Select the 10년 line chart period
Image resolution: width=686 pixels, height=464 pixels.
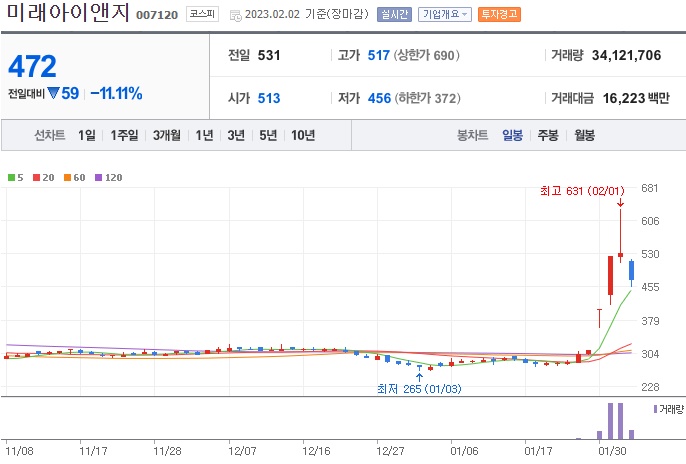coord(303,135)
